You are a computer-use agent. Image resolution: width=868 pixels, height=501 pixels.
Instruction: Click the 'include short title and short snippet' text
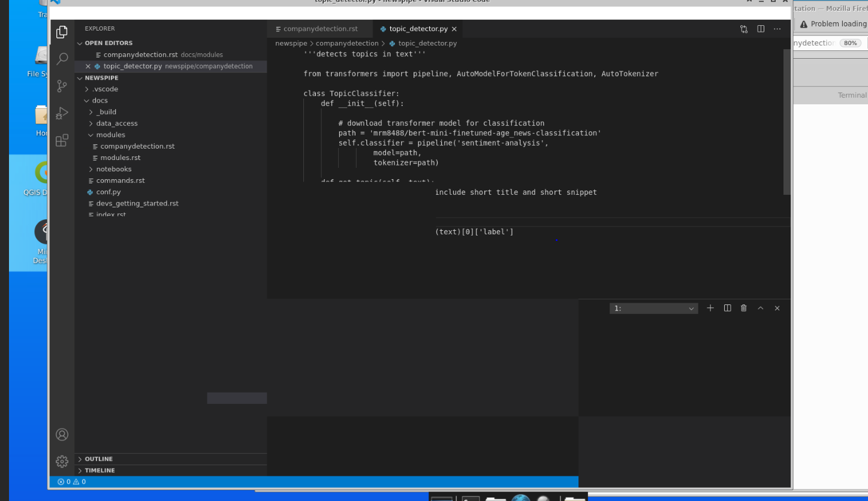[x=516, y=192]
